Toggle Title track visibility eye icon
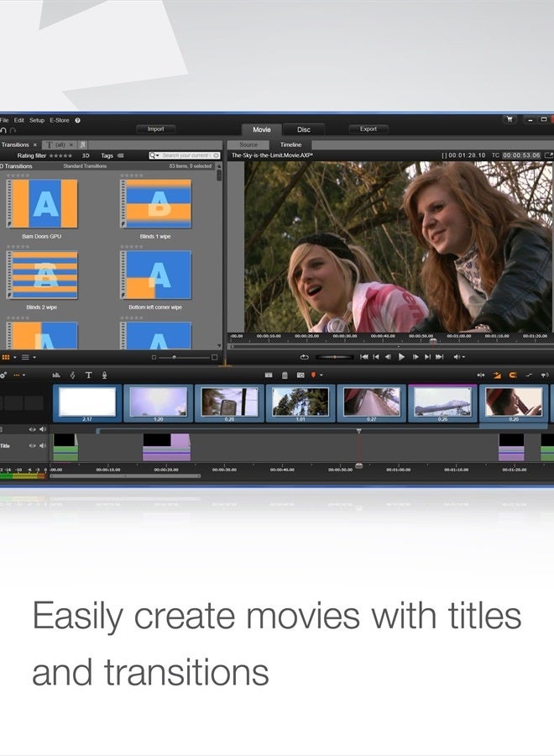Image resolution: width=554 pixels, height=756 pixels. pyautogui.click(x=32, y=446)
